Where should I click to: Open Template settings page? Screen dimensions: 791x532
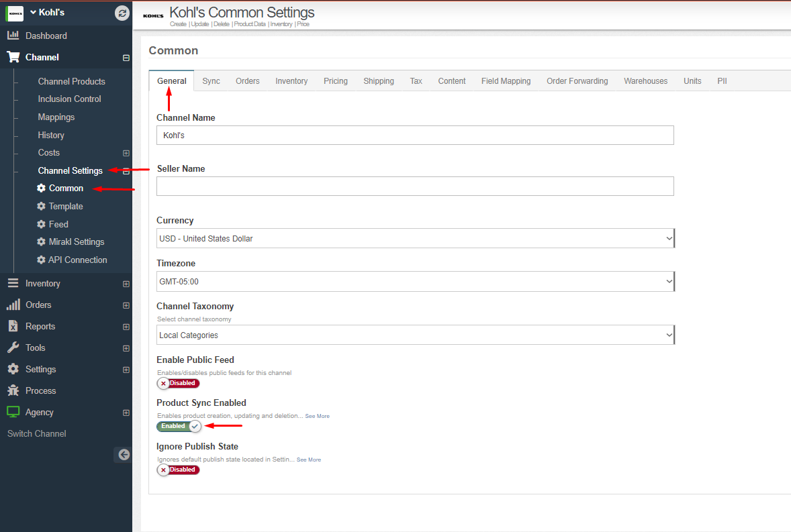point(66,206)
